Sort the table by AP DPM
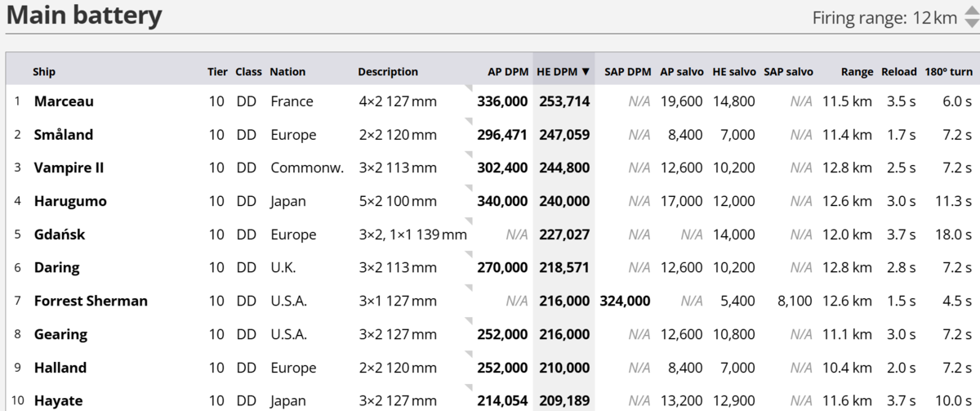Viewport: 980px width, 411px height. 508,72
